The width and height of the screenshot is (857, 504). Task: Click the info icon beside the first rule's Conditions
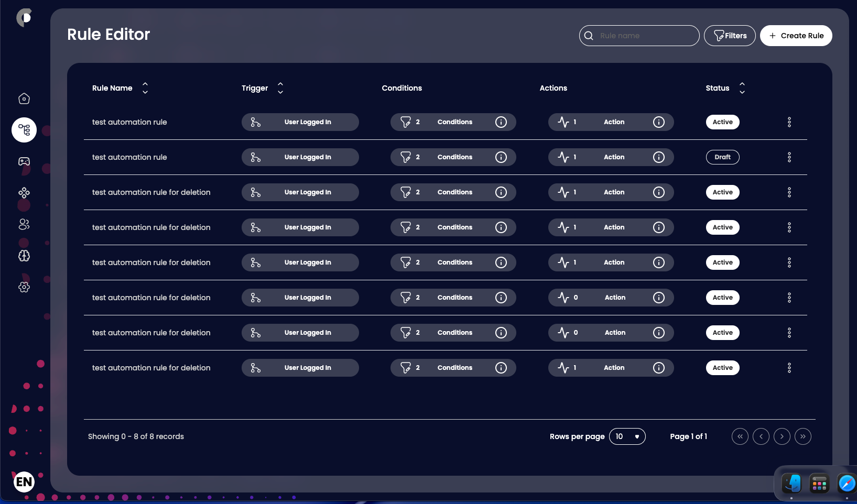[x=501, y=122]
